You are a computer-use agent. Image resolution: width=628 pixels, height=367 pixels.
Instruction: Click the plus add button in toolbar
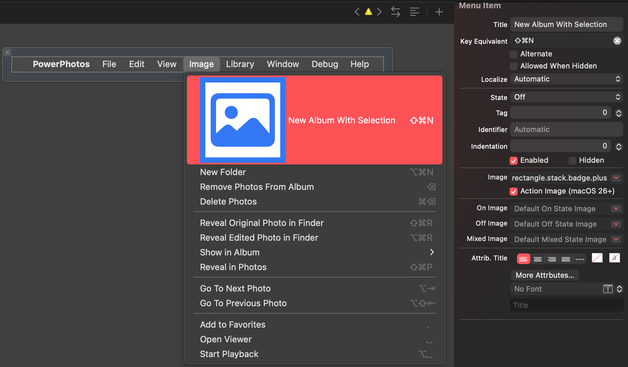[x=439, y=12]
